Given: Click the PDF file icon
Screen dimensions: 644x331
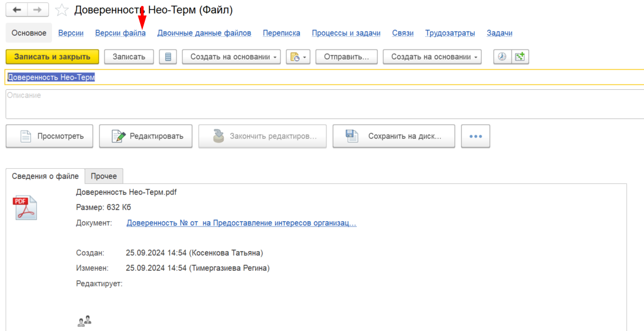Looking at the screenshot, I should (26, 207).
